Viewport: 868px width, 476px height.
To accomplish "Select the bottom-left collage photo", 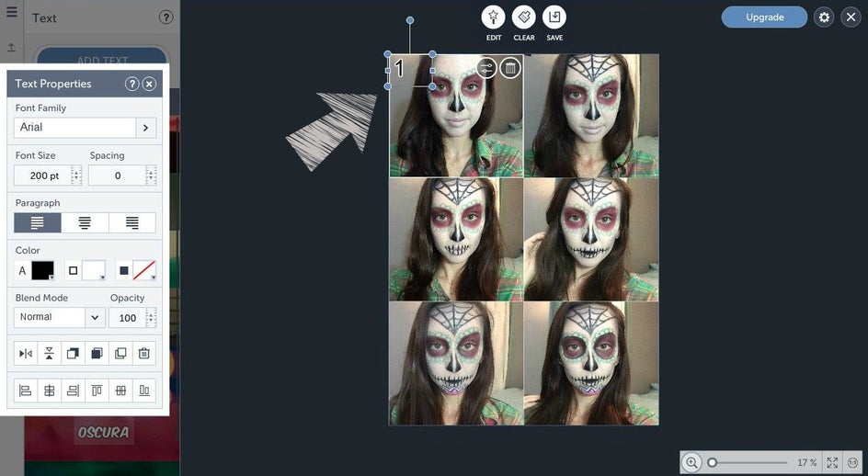I will pyautogui.click(x=456, y=363).
